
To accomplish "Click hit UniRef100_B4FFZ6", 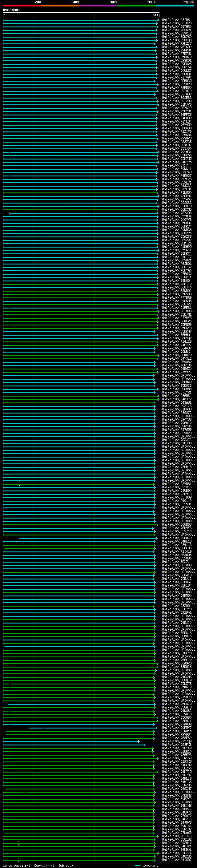I will coord(177,115).
